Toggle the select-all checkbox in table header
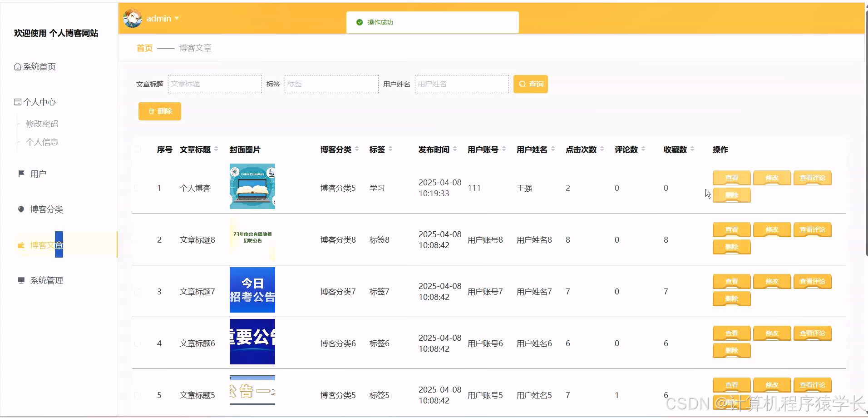868x418 pixels. (138, 149)
